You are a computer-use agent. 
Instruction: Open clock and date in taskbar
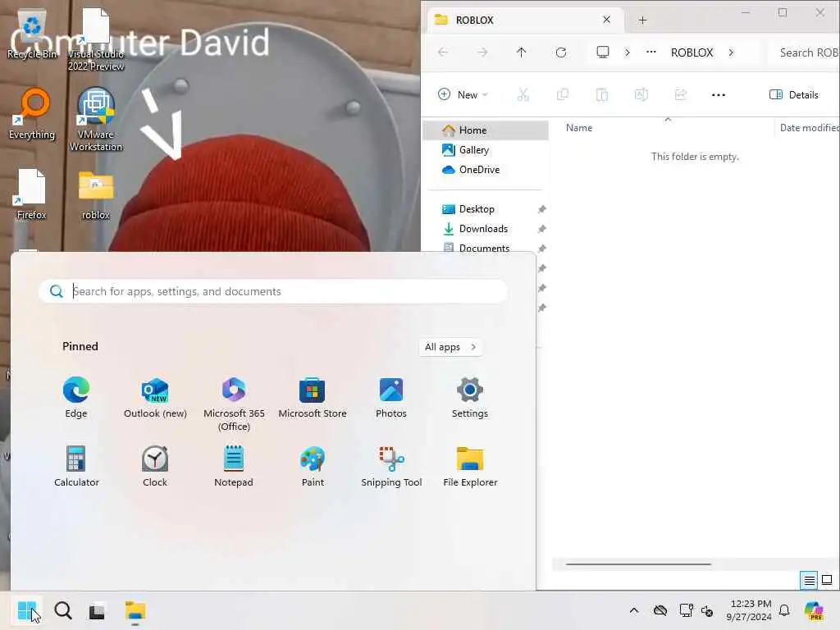pyautogui.click(x=749, y=610)
